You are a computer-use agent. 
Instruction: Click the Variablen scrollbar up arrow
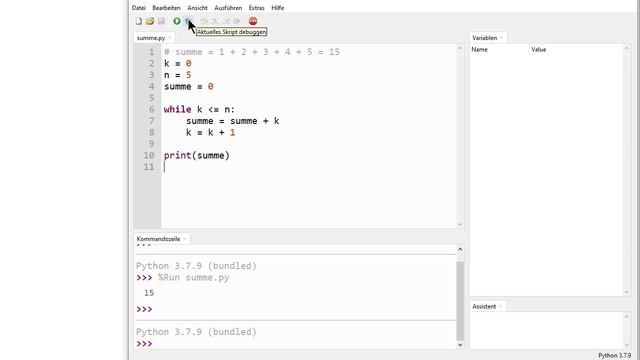[x=627, y=48]
